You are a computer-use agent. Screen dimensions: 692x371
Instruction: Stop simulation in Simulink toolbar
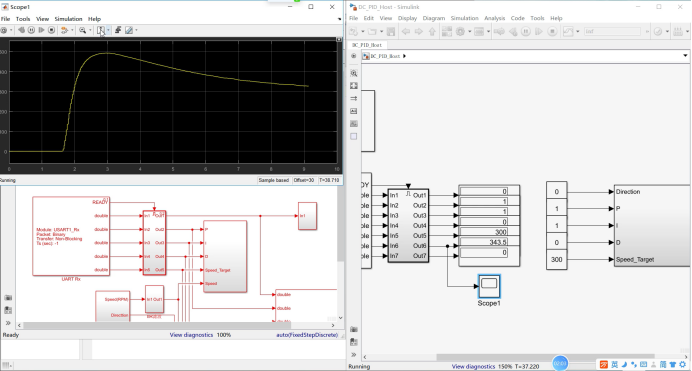(x=552, y=31)
